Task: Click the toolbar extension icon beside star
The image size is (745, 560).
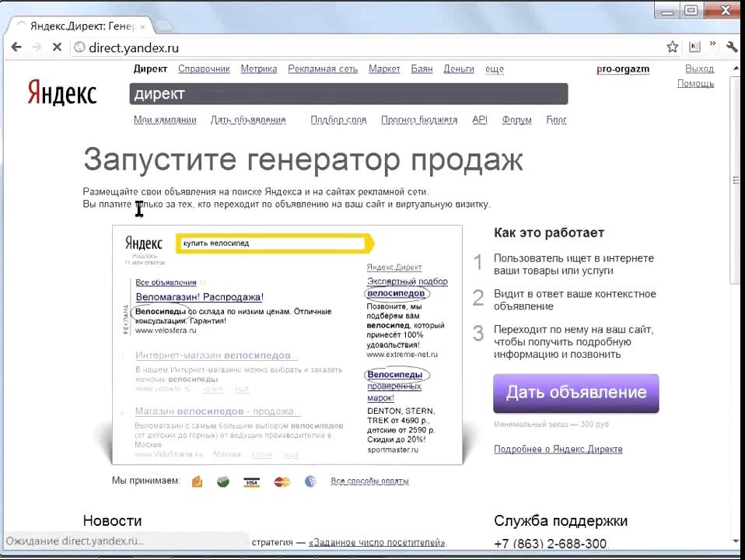Action: click(694, 47)
